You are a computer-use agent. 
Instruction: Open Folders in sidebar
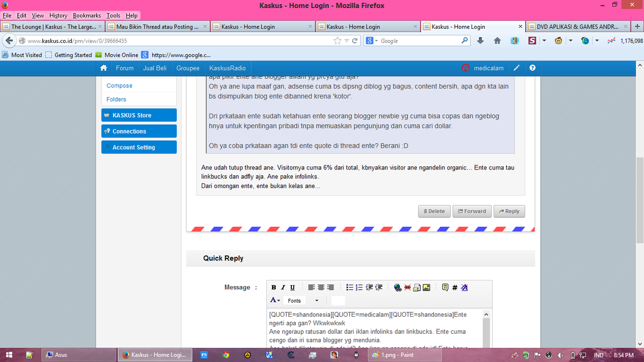tap(116, 99)
